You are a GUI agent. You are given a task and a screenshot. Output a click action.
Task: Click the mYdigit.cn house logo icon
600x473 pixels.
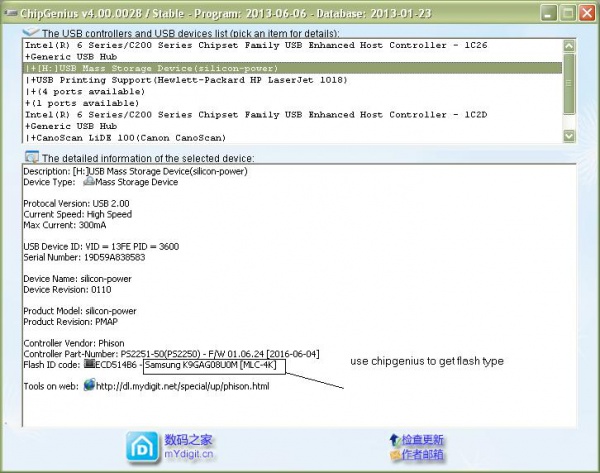tap(142, 447)
